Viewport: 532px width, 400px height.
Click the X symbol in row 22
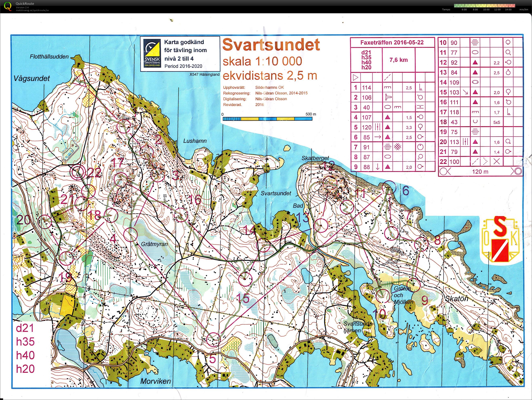point(497,162)
